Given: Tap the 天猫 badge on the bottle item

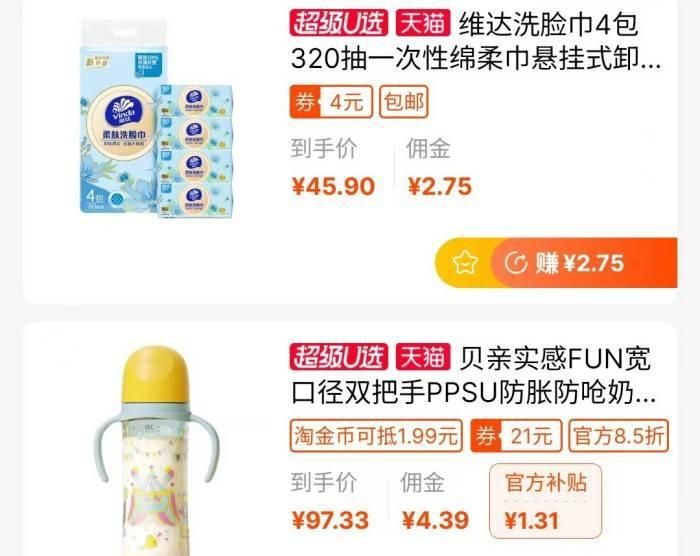Looking at the screenshot, I should (423, 357).
